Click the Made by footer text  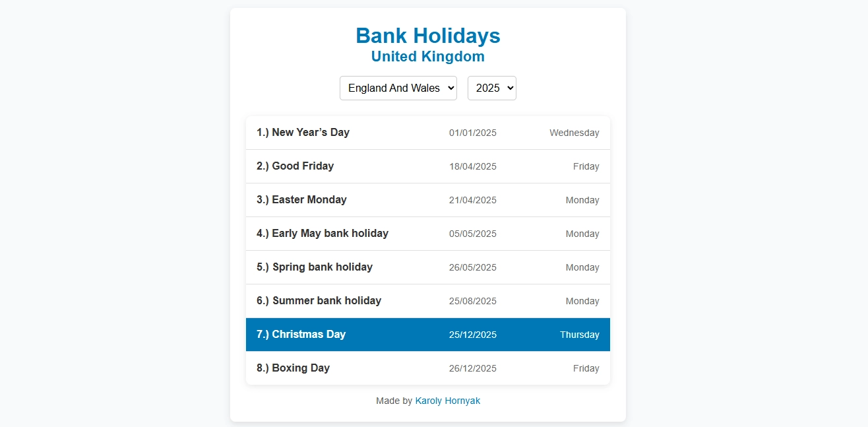click(393, 401)
